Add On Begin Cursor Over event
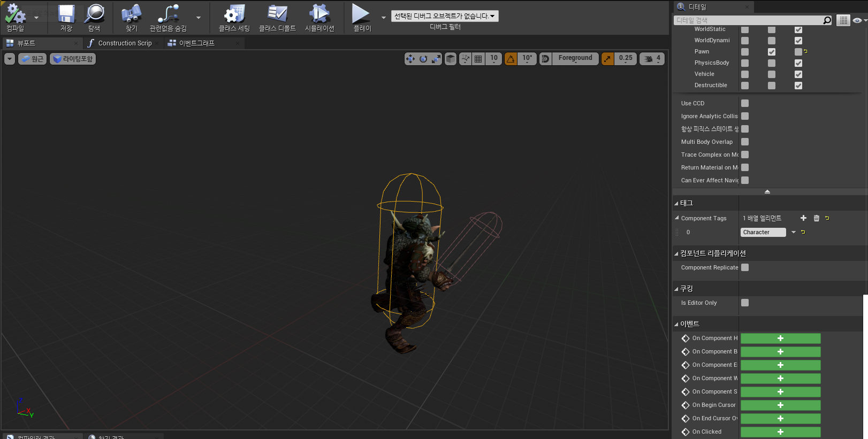 pos(780,405)
